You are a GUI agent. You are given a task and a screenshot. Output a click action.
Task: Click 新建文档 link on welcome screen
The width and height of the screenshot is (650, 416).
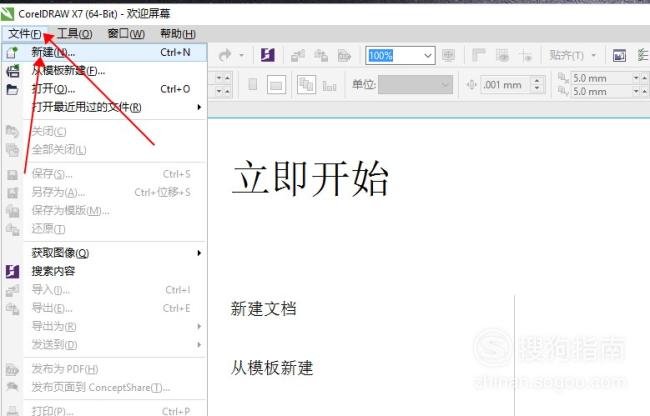tap(263, 309)
